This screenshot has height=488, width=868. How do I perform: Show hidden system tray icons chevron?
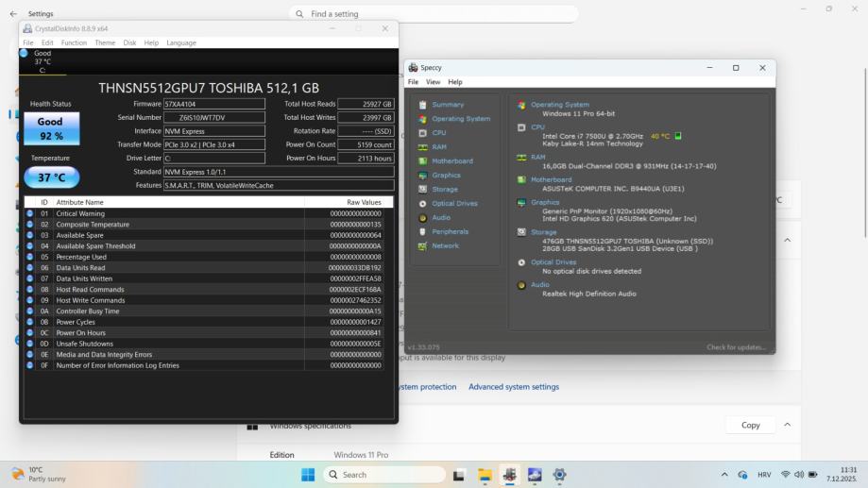[x=724, y=475]
